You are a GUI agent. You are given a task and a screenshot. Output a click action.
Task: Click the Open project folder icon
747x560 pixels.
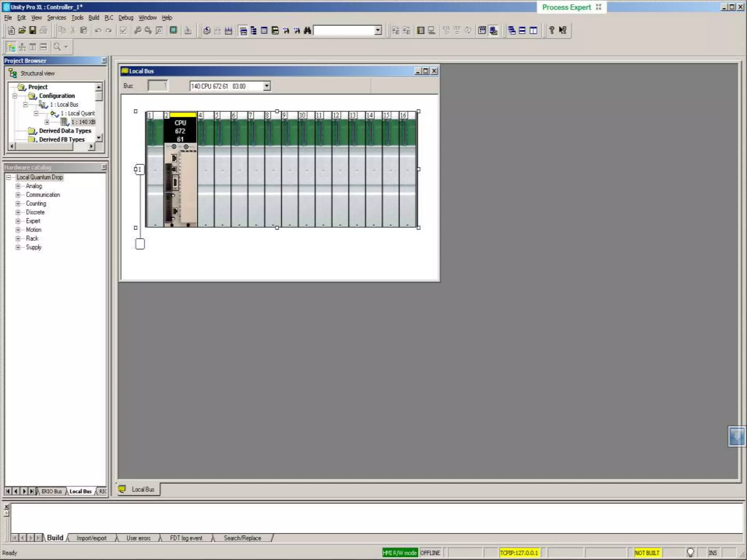pos(22,31)
